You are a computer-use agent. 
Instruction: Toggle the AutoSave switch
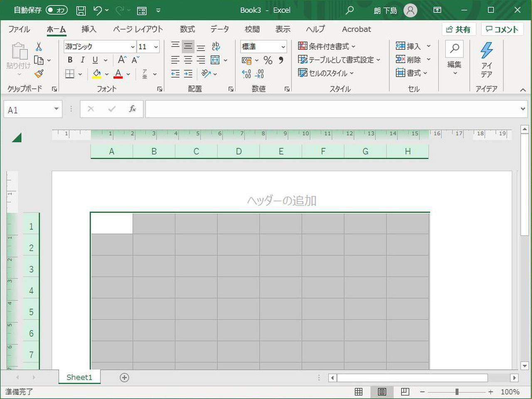click(x=57, y=10)
